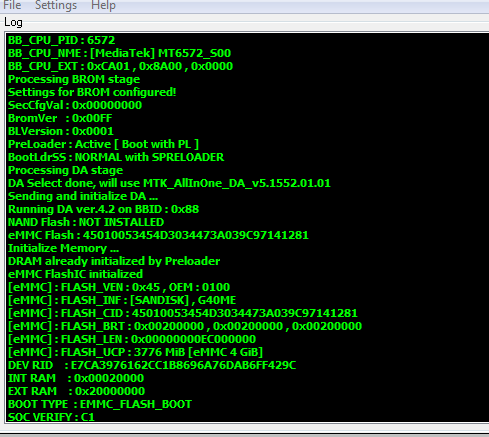The width and height of the screenshot is (489, 437).
Task: Click the SecCfgVal : 0x00000000 line
Action: tap(75, 105)
